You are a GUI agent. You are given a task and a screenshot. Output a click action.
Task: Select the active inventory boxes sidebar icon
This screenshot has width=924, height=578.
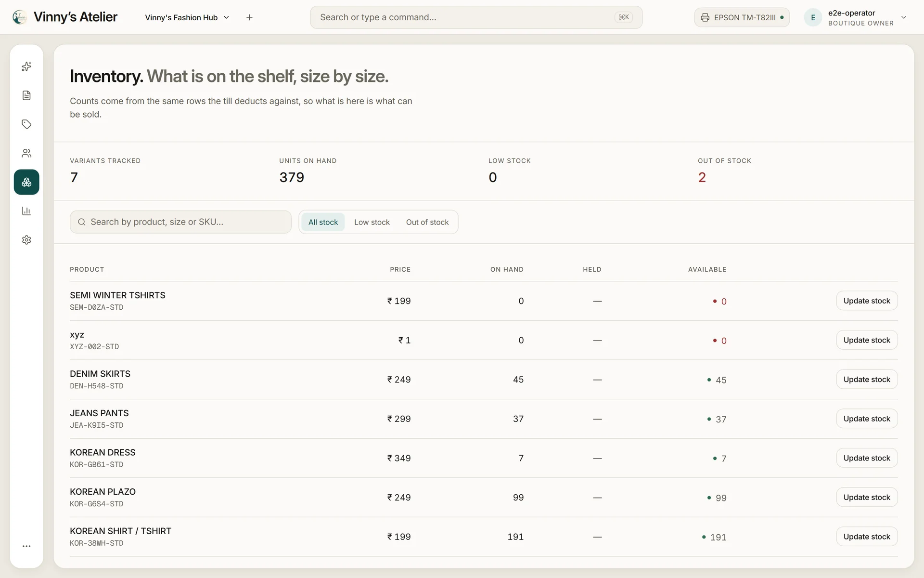point(26,182)
